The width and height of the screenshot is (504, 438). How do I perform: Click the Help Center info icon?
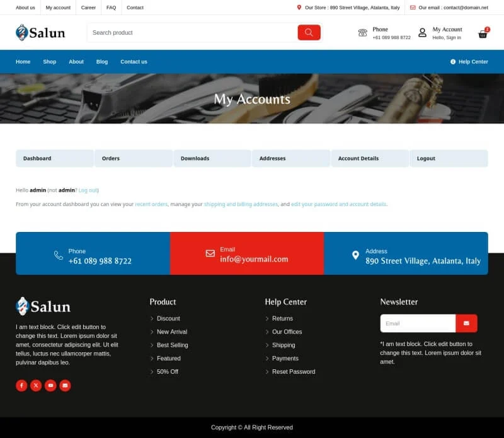pyautogui.click(x=453, y=62)
